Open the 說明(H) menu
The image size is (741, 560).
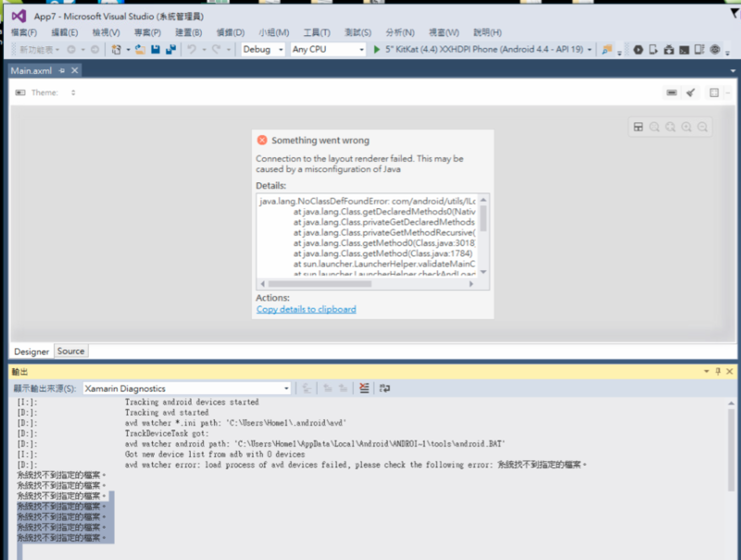(488, 32)
